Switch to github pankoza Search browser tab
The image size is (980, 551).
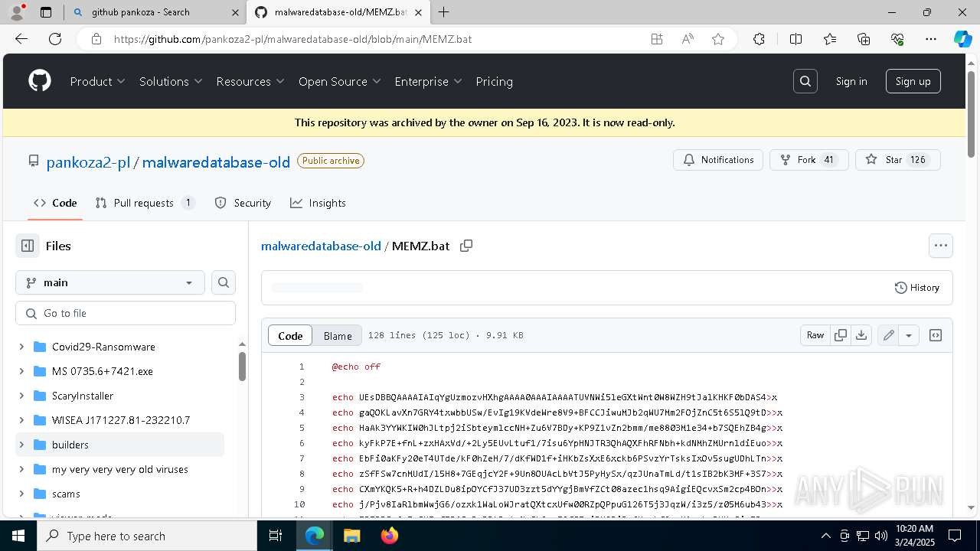[x=155, y=12]
